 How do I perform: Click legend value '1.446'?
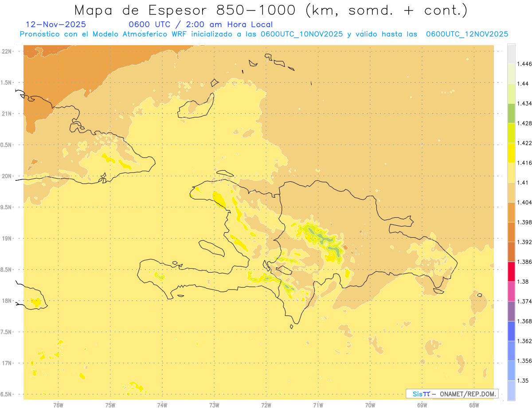coord(525,64)
